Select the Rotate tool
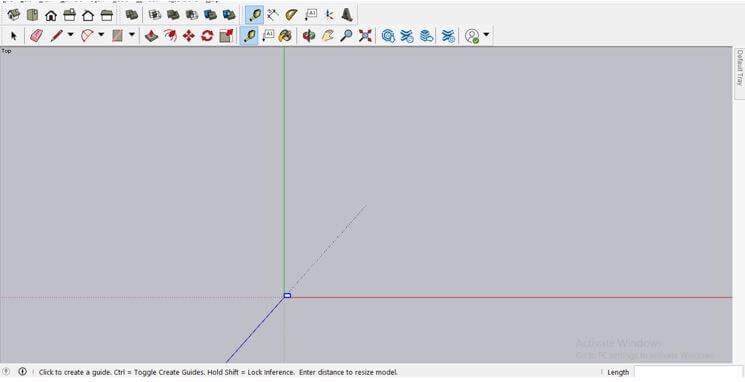 point(207,36)
